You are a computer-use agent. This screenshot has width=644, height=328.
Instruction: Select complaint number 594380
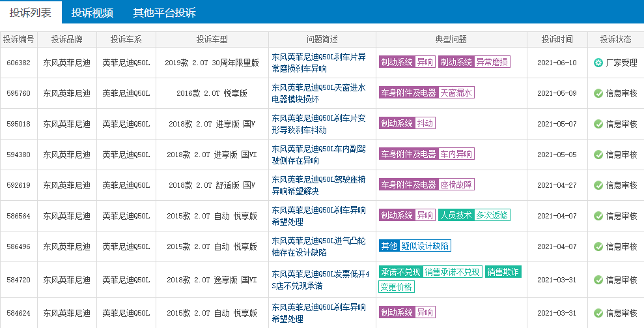[x=18, y=155]
